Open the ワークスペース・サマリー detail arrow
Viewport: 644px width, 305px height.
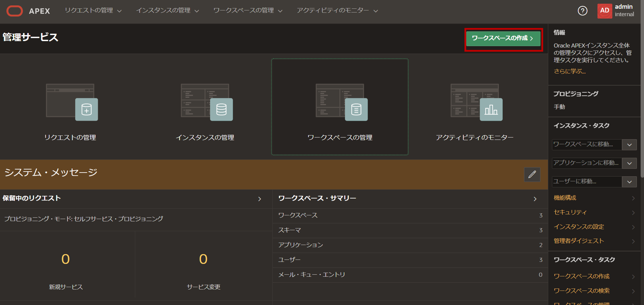point(535,199)
